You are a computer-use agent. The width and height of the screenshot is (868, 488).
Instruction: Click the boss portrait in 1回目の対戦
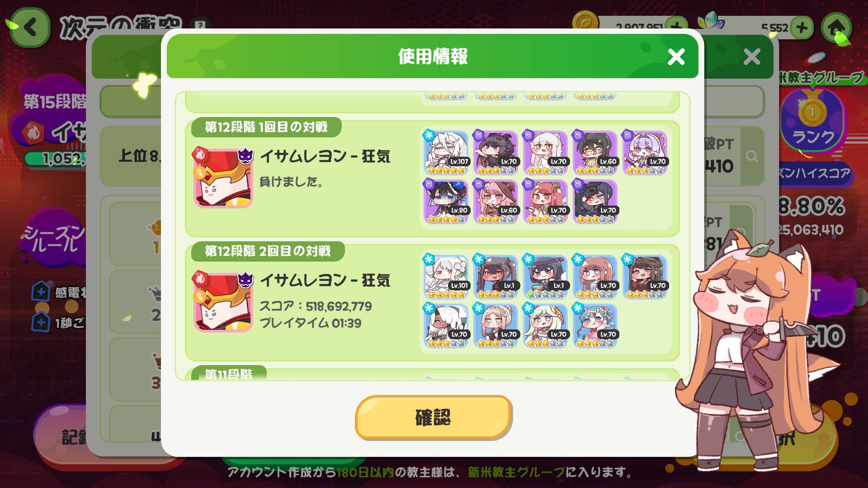tap(223, 178)
